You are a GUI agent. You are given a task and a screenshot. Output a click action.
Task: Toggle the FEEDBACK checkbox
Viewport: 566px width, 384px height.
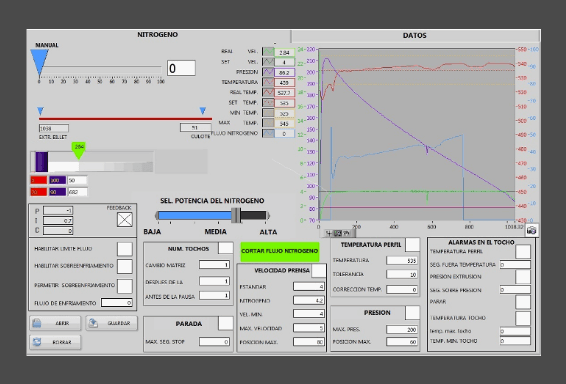click(125, 219)
